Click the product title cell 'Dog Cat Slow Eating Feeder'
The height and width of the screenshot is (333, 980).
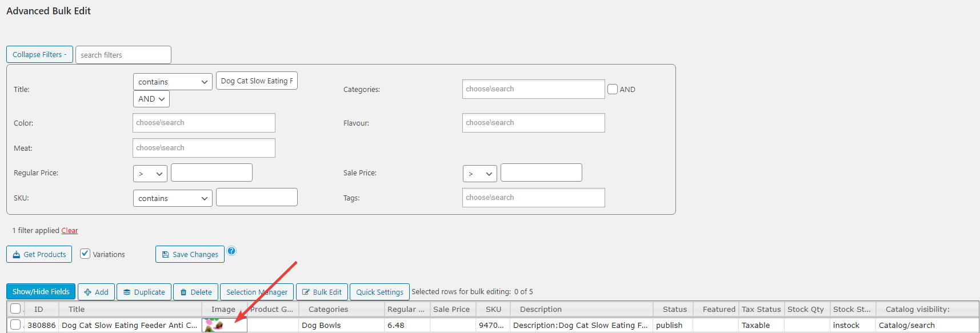[130, 325]
